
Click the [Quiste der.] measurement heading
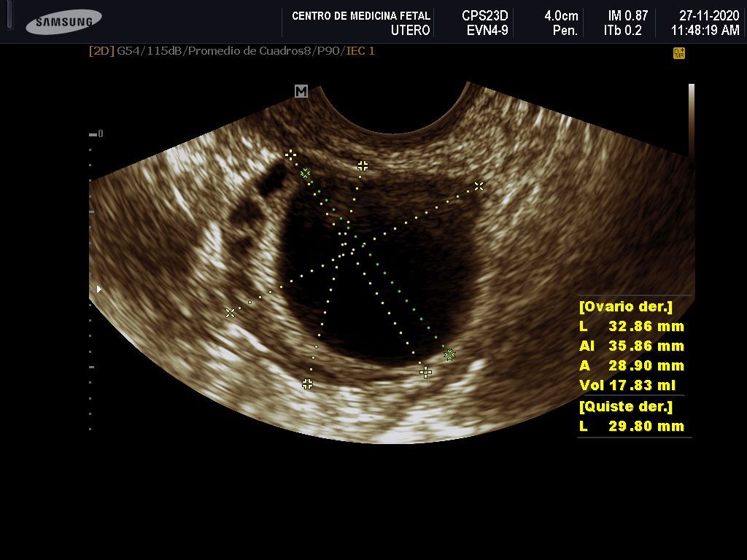point(625,406)
